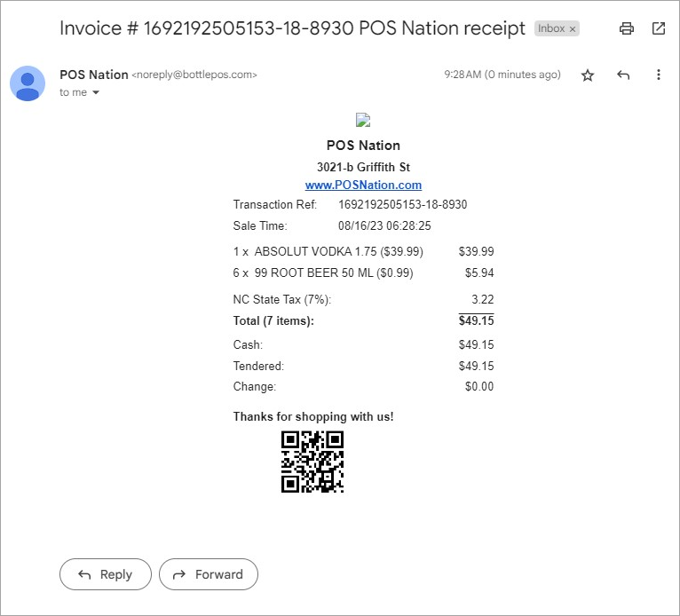The height and width of the screenshot is (616, 680).
Task: Click the $0.00 change amount
Action: tap(479, 387)
